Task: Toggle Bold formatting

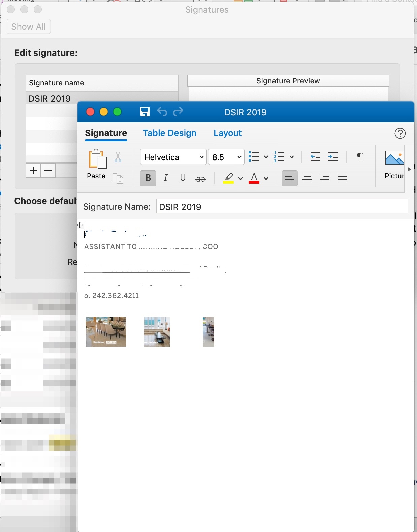Action: coord(148,178)
